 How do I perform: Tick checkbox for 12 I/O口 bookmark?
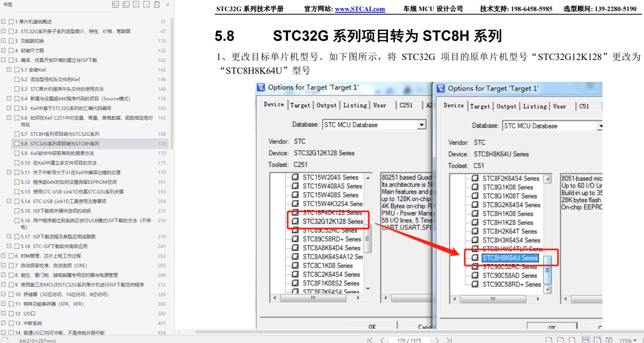click(x=11, y=314)
